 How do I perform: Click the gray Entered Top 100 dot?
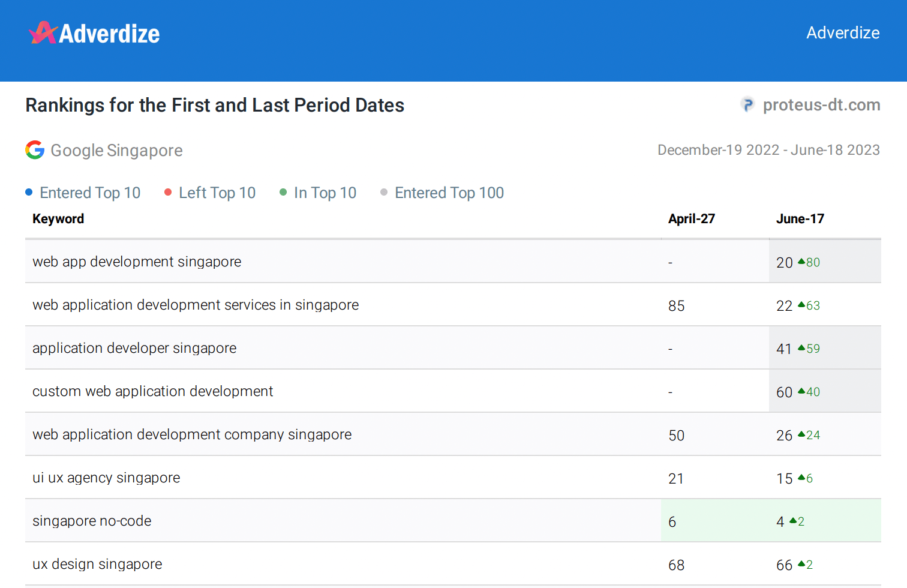pos(384,193)
